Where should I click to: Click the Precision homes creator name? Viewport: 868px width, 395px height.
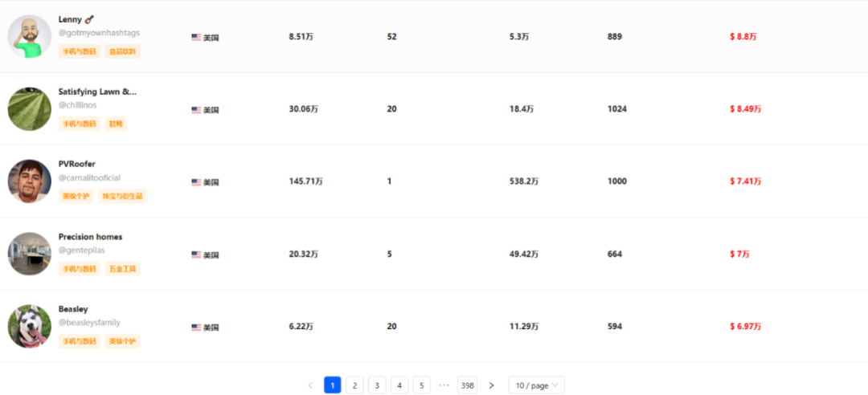point(90,237)
